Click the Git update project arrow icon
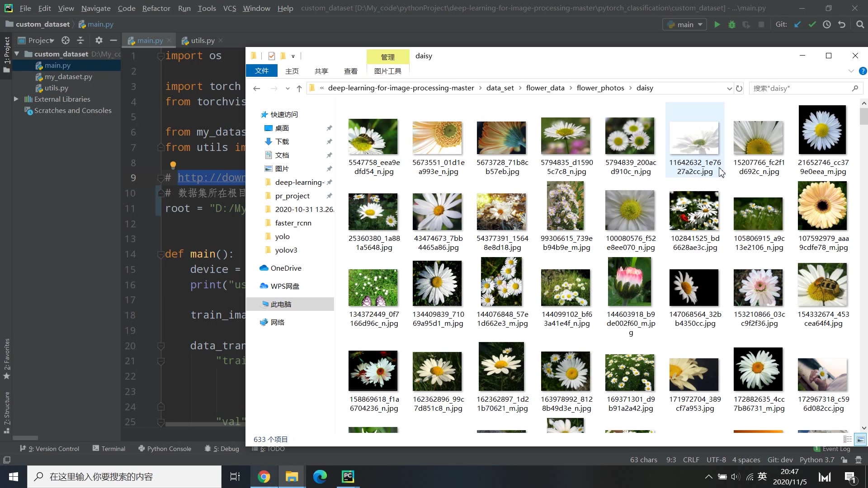Viewport: 868px width, 488px height. click(x=797, y=25)
